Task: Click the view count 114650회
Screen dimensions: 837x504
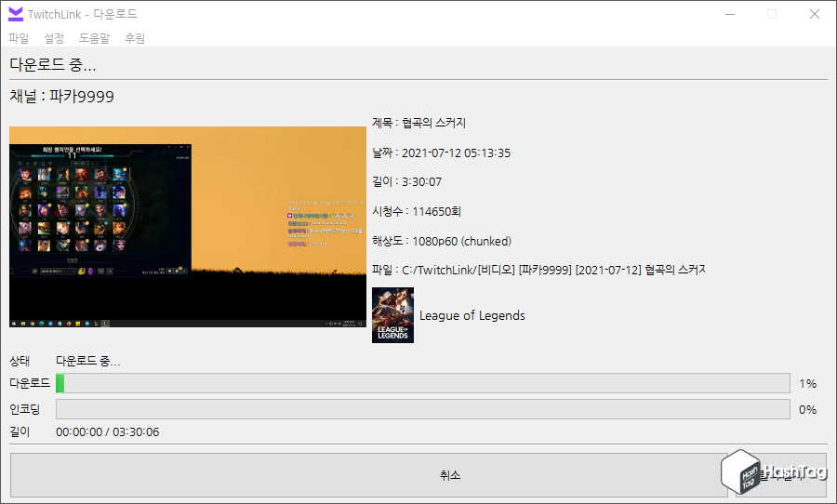Action: (x=437, y=211)
